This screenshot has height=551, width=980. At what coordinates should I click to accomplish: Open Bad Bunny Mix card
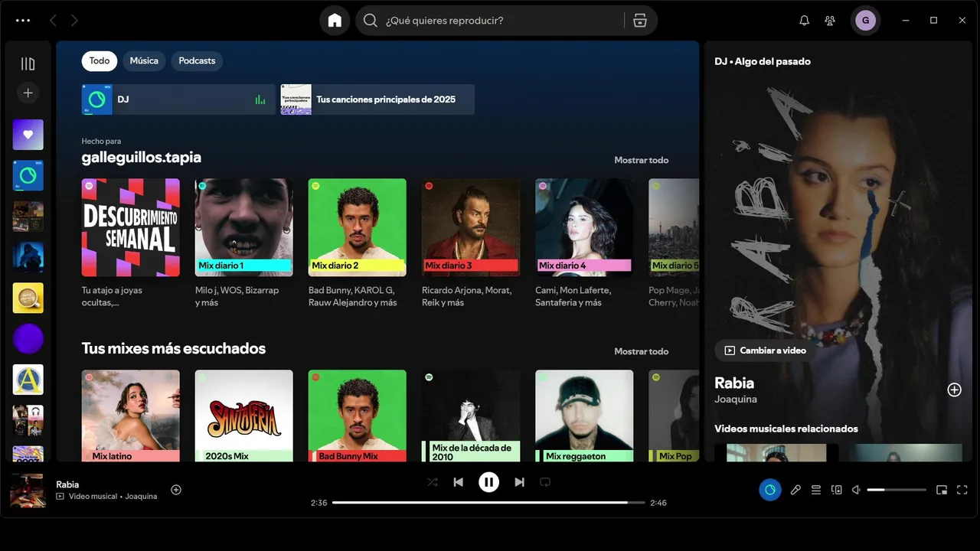point(358,416)
